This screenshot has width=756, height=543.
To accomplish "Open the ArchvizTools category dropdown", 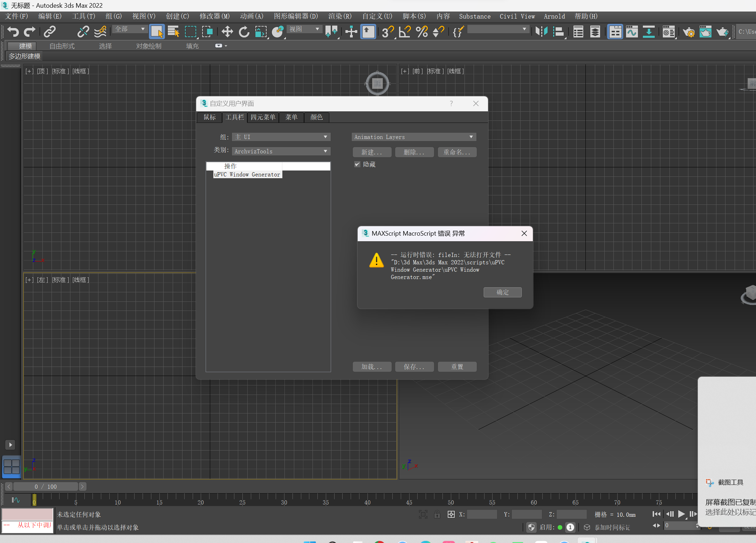I will point(281,151).
